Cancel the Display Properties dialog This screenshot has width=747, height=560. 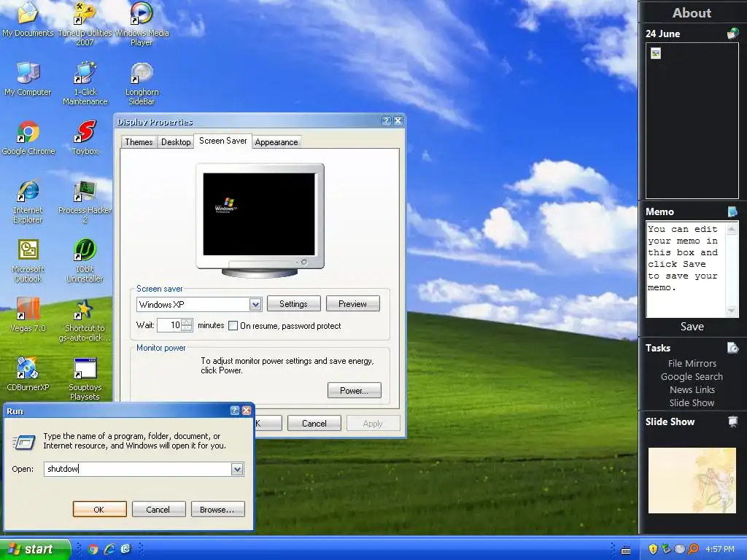tap(314, 424)
